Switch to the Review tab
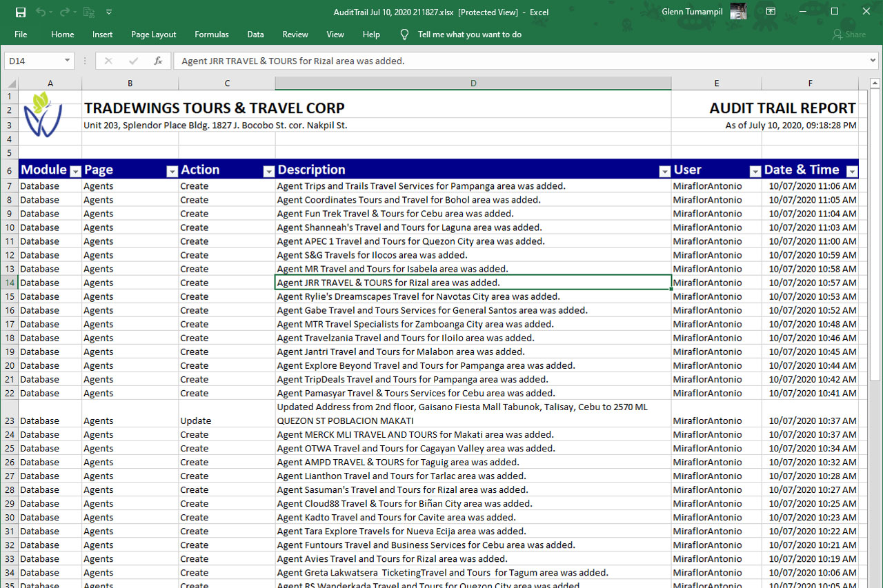883x588 pixels. [295, 34]
